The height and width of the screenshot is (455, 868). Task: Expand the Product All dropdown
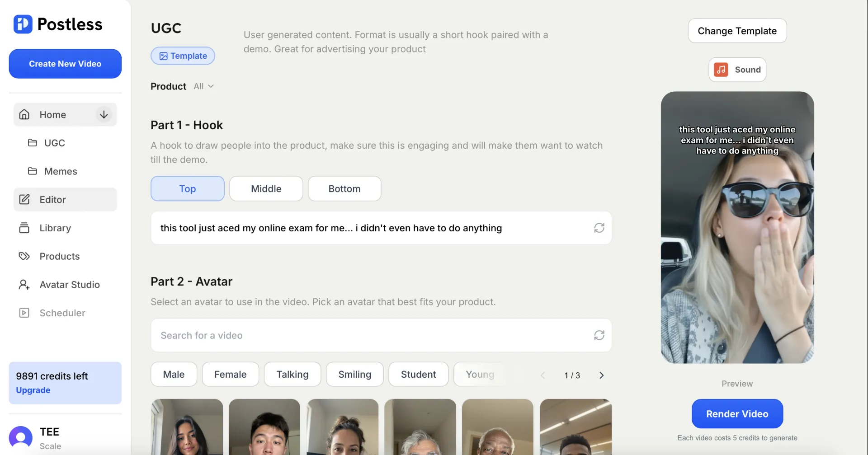(204, 86)
